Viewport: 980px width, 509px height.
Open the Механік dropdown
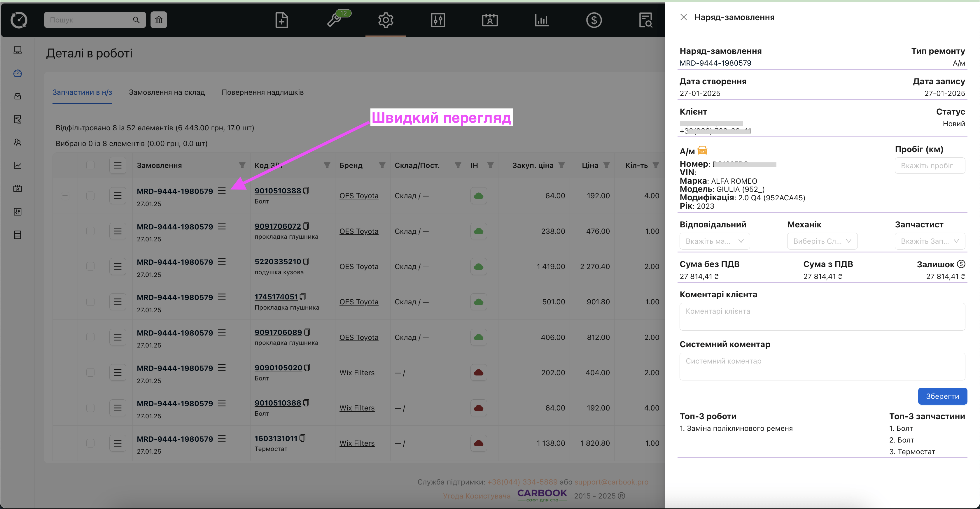tap(822, 241)
